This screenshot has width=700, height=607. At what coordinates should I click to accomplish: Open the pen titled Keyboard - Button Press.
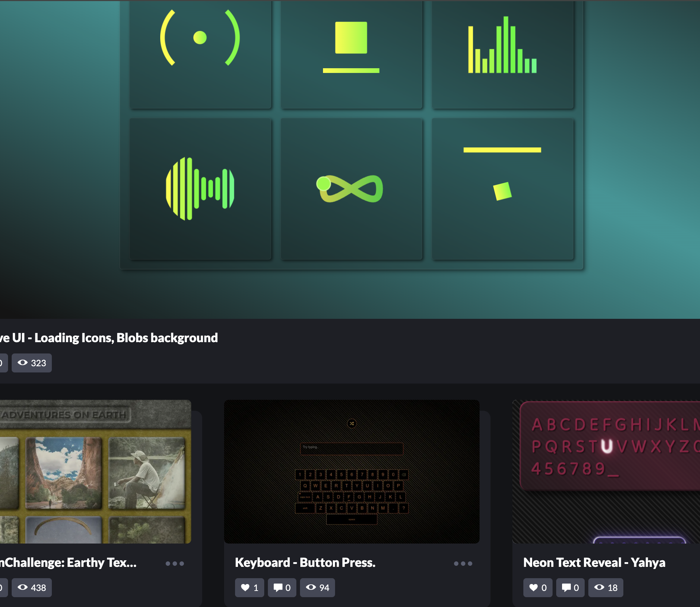click(x=305, y=562)
